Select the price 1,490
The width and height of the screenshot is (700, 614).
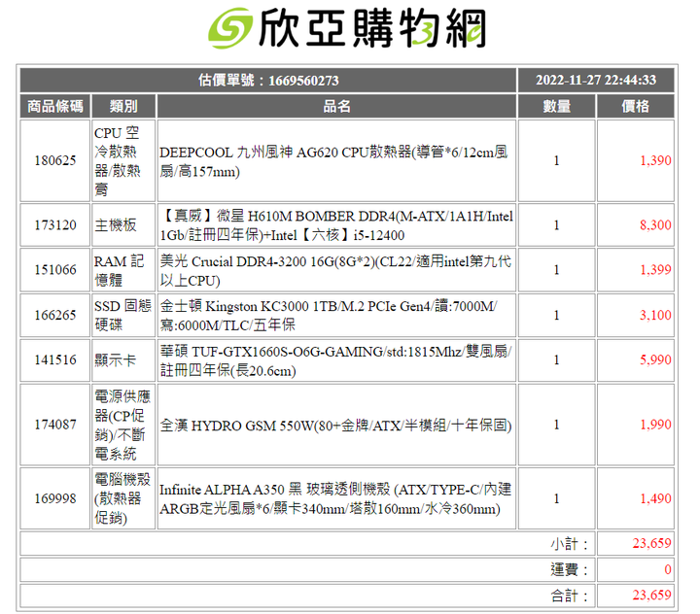pyautogui.click(x=655, y=498)
